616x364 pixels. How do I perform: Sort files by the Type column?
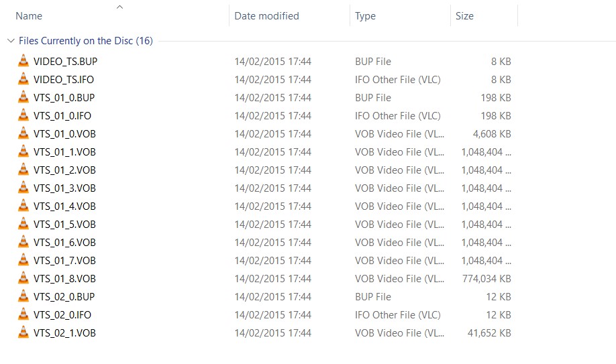[365, 16]
